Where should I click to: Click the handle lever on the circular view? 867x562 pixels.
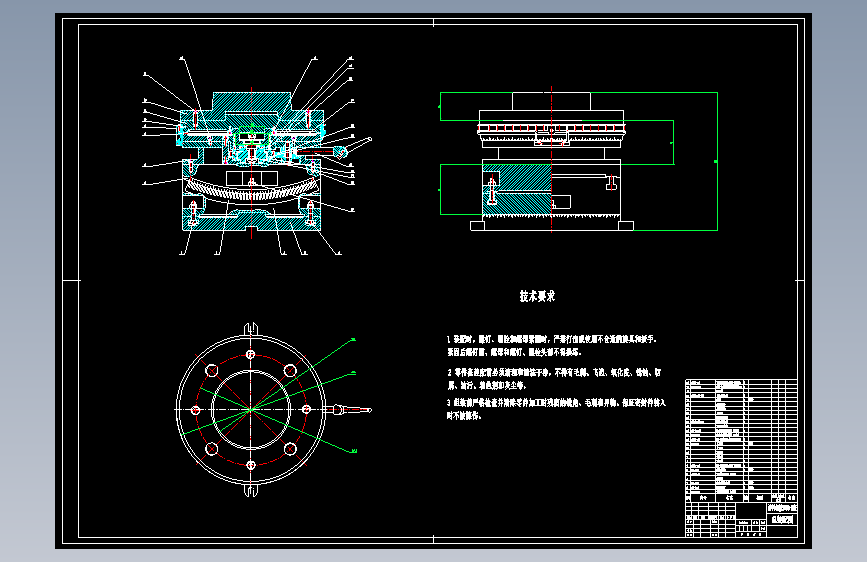click(x=348, y=410)
